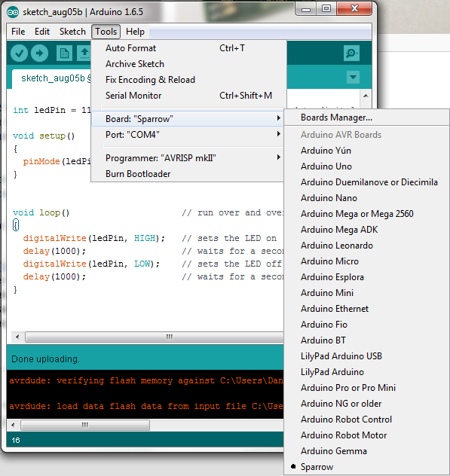Screen dimensions: 450x476
Task: Click "void setup()" line in editor
Action: (x=44, y=136)
